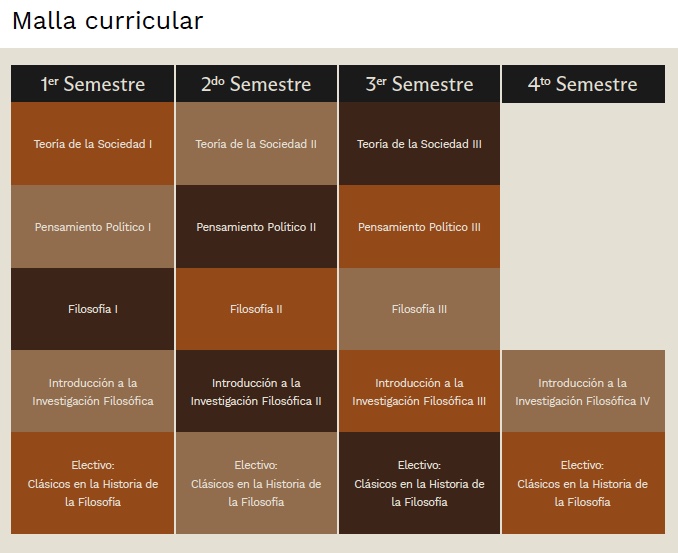
Task: Click Pensamiento Político I cell
Action: pyautogui.click(x=93, y=227)
